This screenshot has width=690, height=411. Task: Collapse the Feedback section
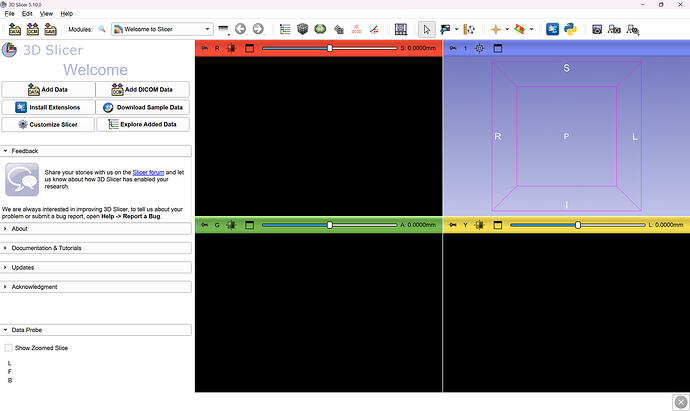tap(96, 151)
